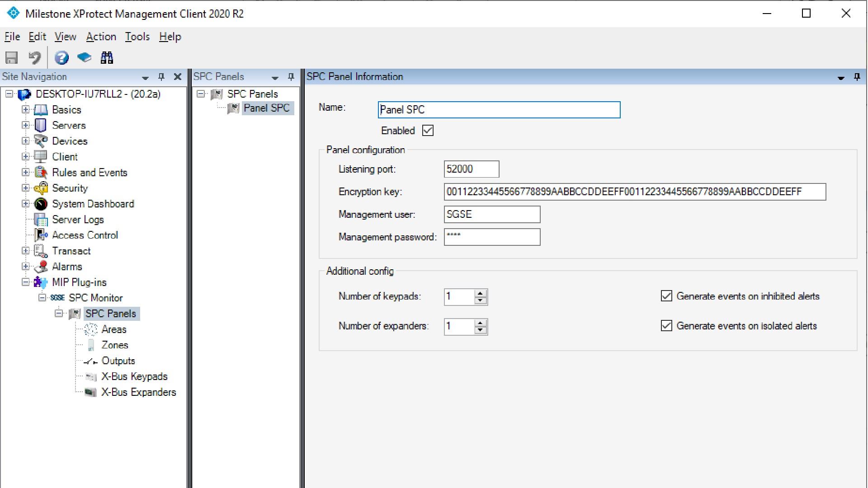Open the View menu
Image resolution: width=868 pixels, height=488 pixels.
pyautogui.click(x=66, y=37)
